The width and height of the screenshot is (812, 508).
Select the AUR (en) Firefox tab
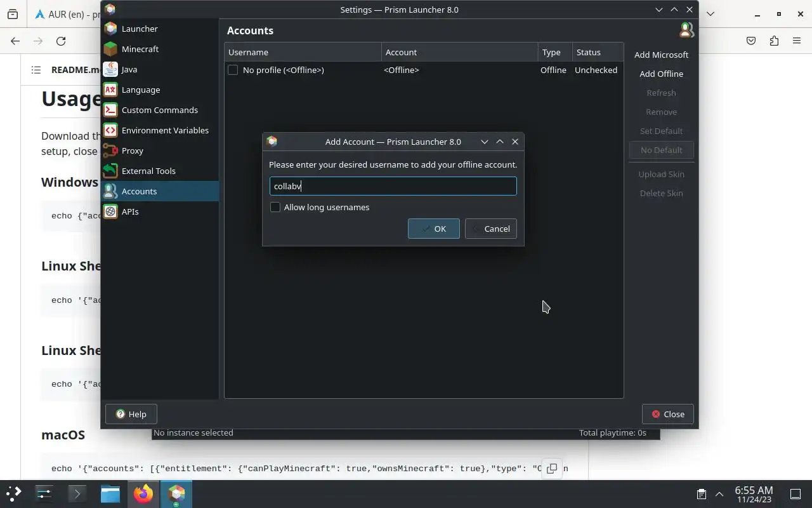[67, 14]
